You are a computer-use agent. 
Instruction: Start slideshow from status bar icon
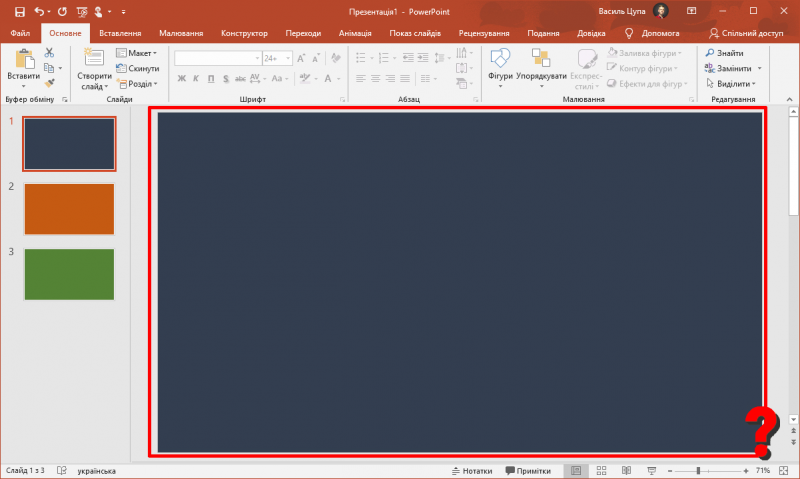coord(651,470)
